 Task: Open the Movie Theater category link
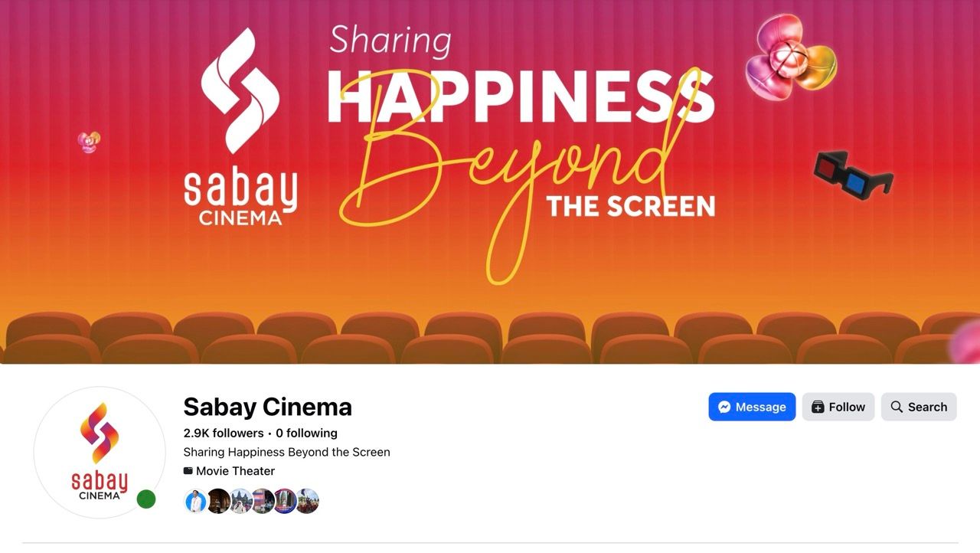point(235,471)
